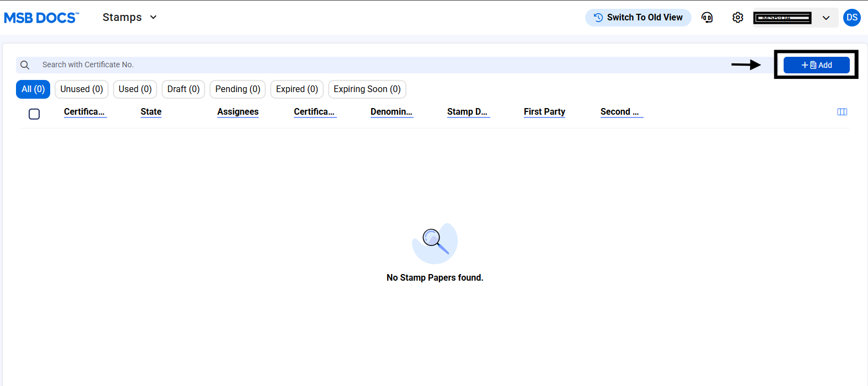868x386 pixels.
Task: Click Switch To Old View button
Action: tap(638, 18)
